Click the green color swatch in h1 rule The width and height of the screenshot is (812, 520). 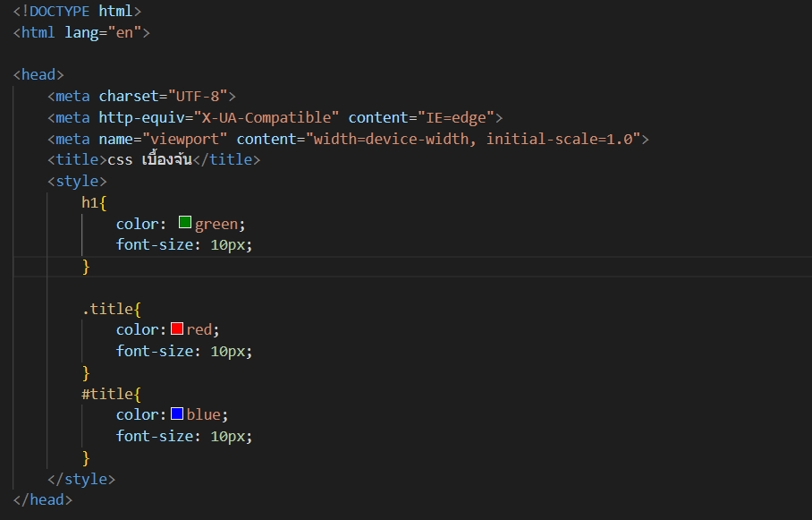click(x=185, y=223)
